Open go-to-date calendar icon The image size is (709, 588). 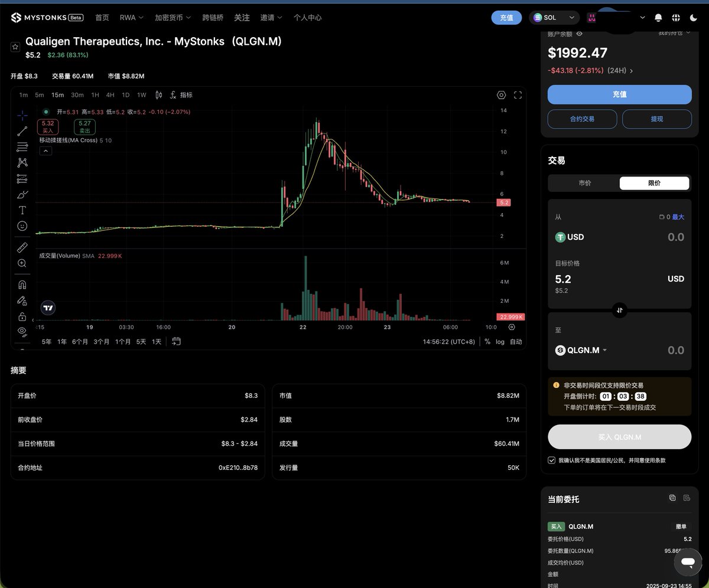click(176, 341)
